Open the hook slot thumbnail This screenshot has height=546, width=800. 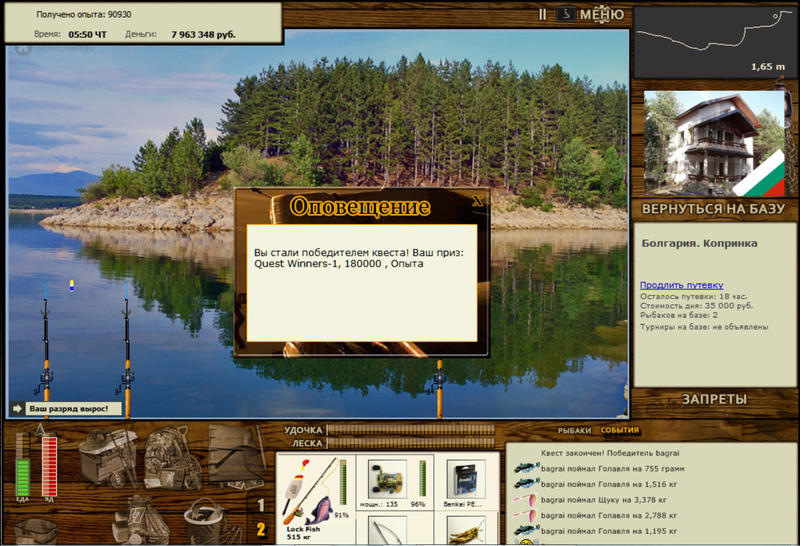click(387, 530)
